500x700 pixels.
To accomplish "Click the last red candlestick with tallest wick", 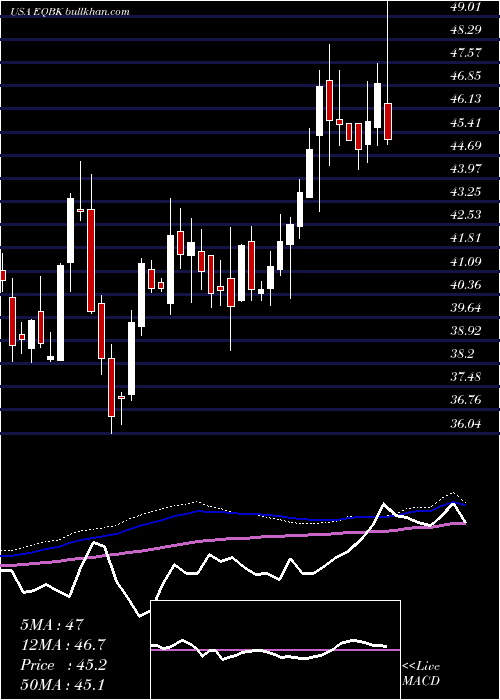I will [388, 121].
